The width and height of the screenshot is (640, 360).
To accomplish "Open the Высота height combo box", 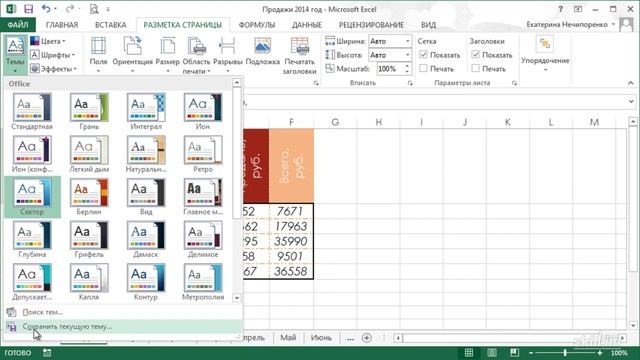I will coord(390,55).
